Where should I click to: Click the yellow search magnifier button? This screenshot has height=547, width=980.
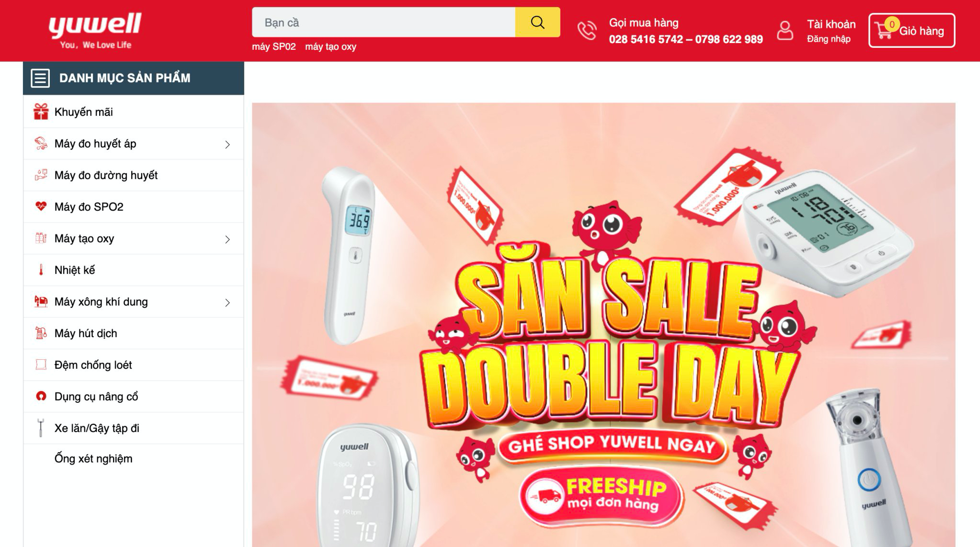point(537,22)
